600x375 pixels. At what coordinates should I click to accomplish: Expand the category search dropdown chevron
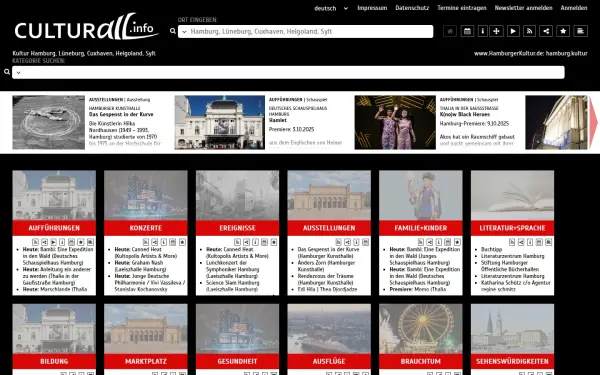pos(18,72)
